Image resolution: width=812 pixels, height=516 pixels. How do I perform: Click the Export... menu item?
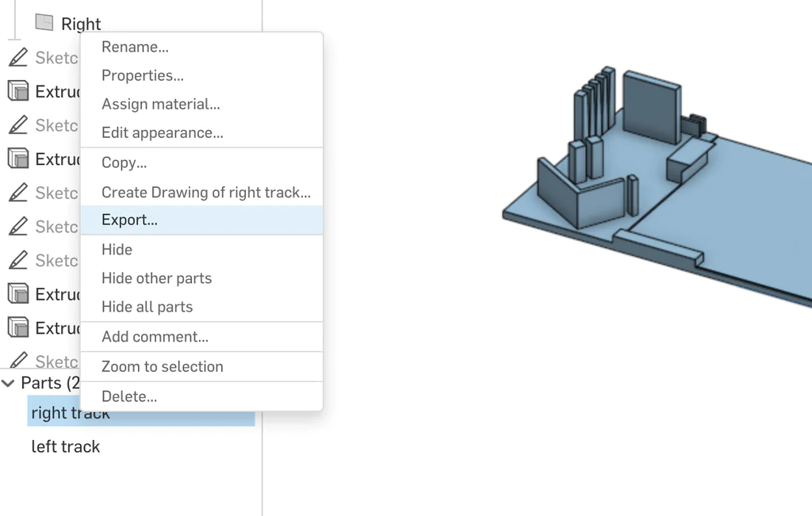[201, 220]
